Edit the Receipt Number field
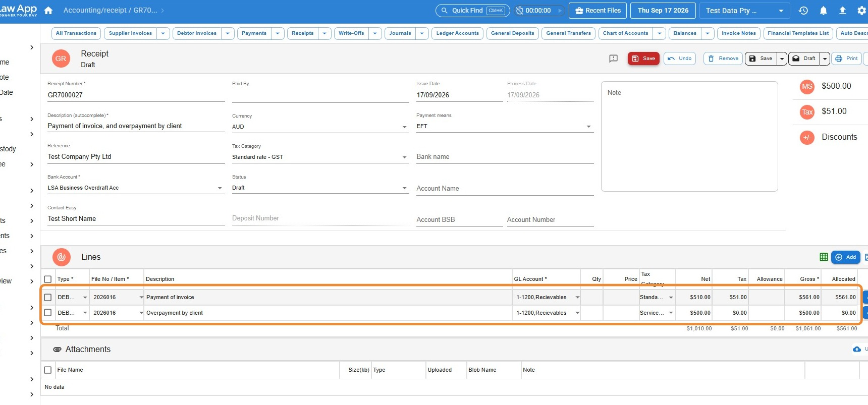The width and height of the screenshot is (868, 405). (136, 95)
